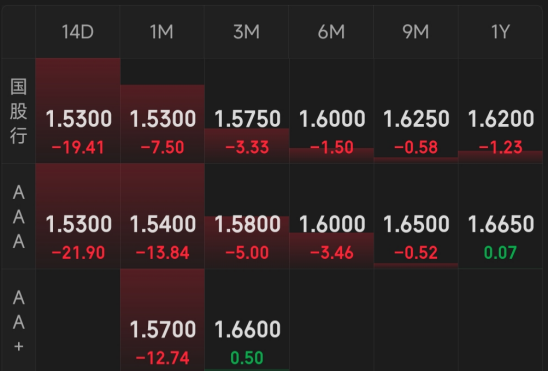
Task: Select the 3M tenor column header
Action: [247, 32]
